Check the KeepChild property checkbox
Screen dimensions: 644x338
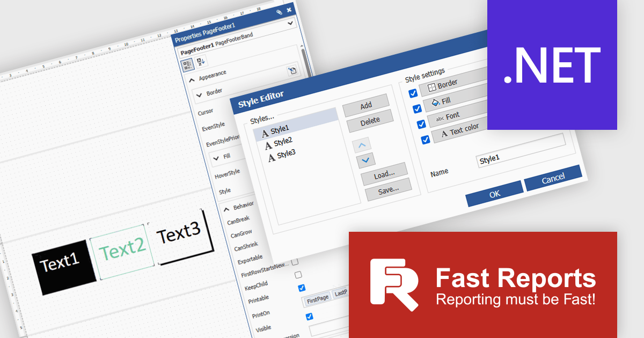click(298, 275)
